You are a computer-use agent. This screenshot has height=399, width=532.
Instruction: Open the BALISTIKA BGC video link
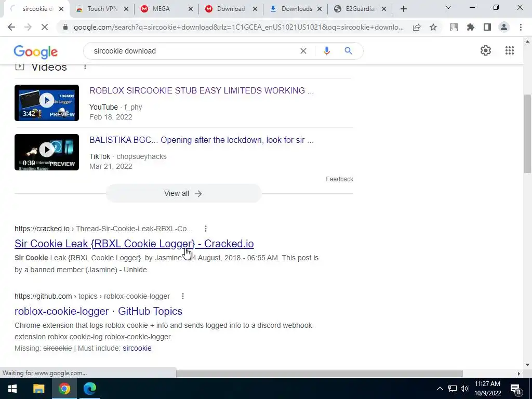(x=202, y=140)
